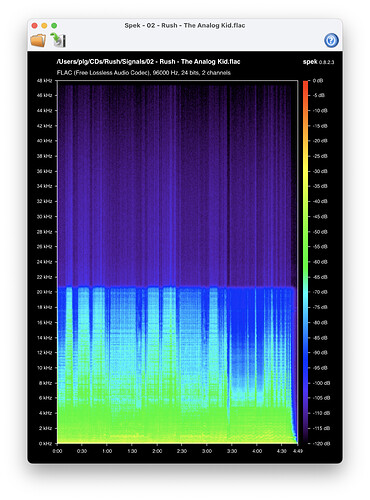
Task: Save spectrogram with the save icon
Action: click(x=58, y=40)
